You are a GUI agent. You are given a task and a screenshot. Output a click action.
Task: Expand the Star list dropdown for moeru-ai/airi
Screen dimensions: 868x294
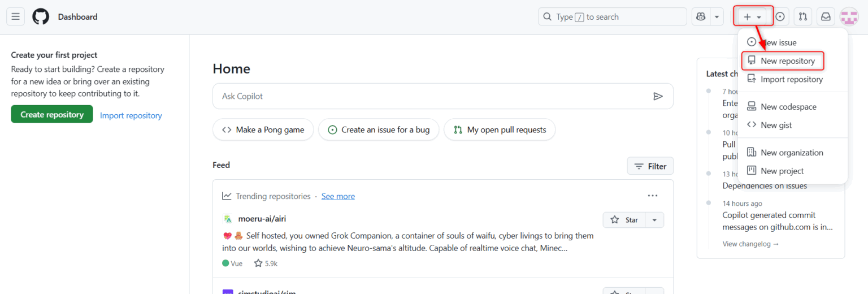click(x=655, y=220)
